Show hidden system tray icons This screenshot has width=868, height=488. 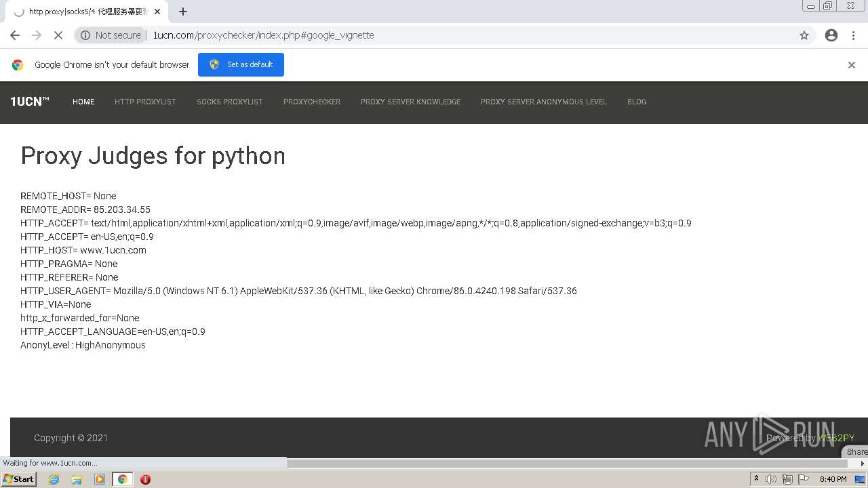click(756, 479)
